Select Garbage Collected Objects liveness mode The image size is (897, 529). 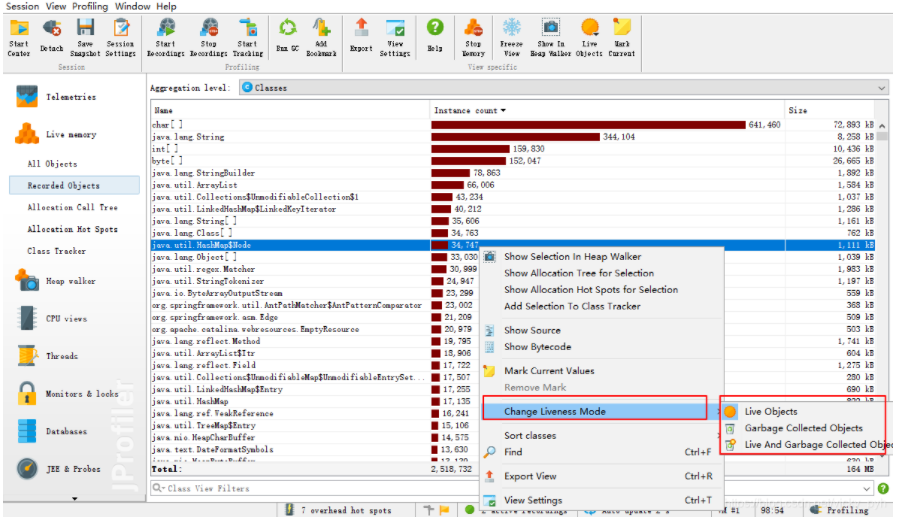click(804, 428)
